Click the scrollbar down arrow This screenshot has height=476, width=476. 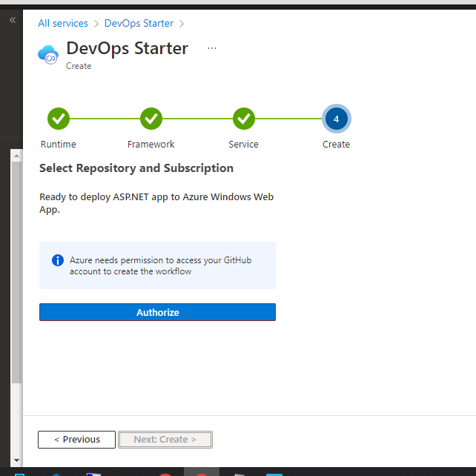[x=16, y=461]
